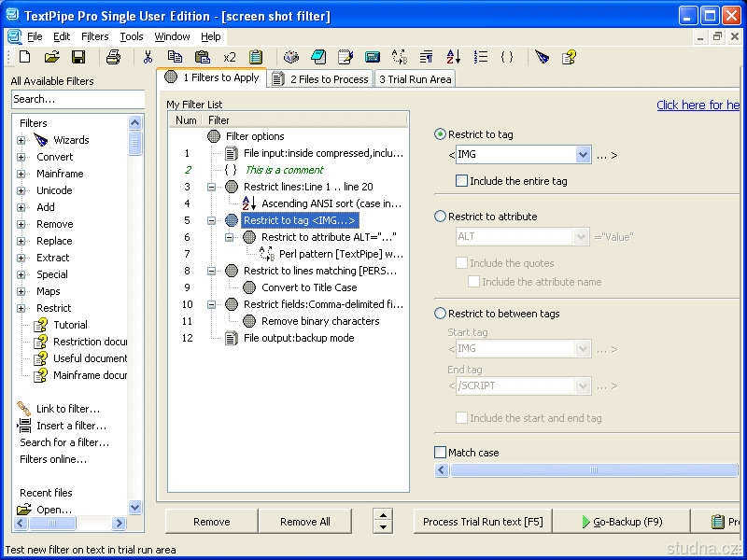Click the Cut scissors icon
The width and height of the screenshot is (747, 560).
[148, 57]
